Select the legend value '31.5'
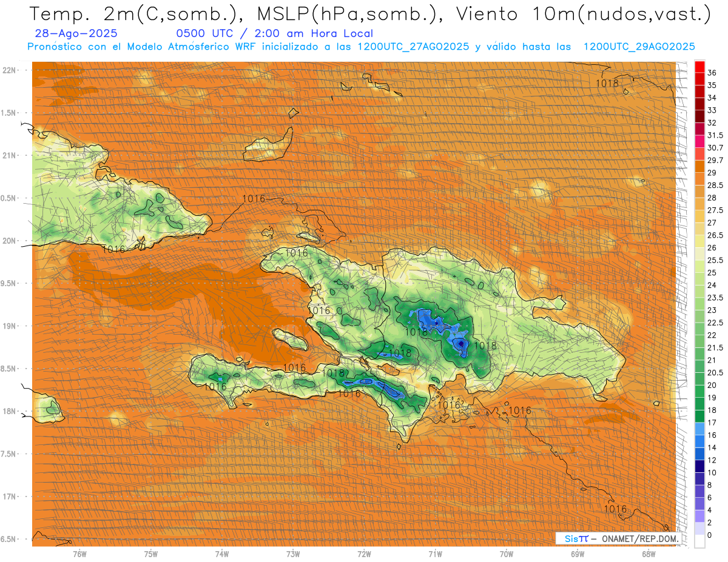Screen dimensions: 728x562 [x=715, y=135]
